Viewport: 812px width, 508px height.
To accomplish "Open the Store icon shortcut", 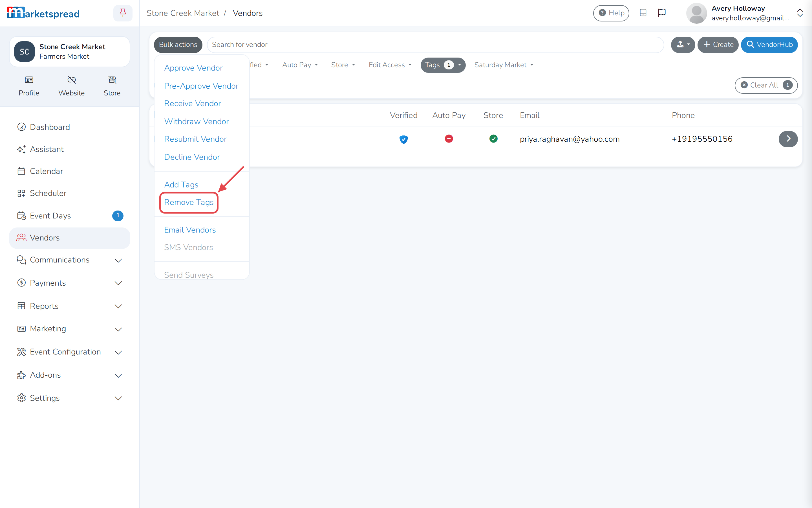I will [x=112, y=86].
